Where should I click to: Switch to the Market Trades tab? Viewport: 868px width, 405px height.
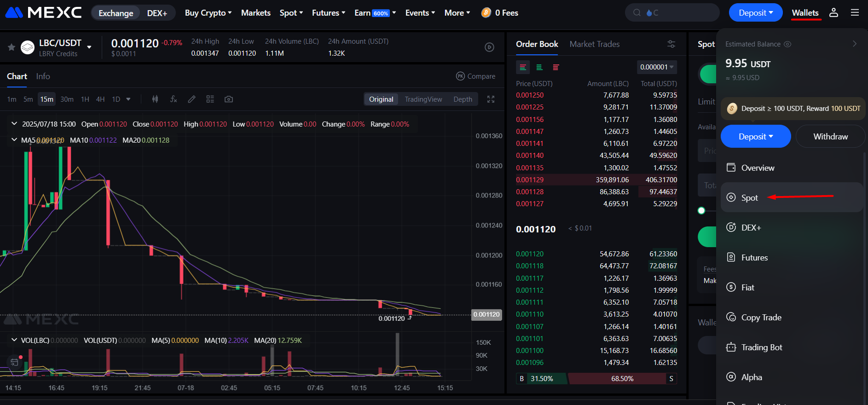point(595,44)
